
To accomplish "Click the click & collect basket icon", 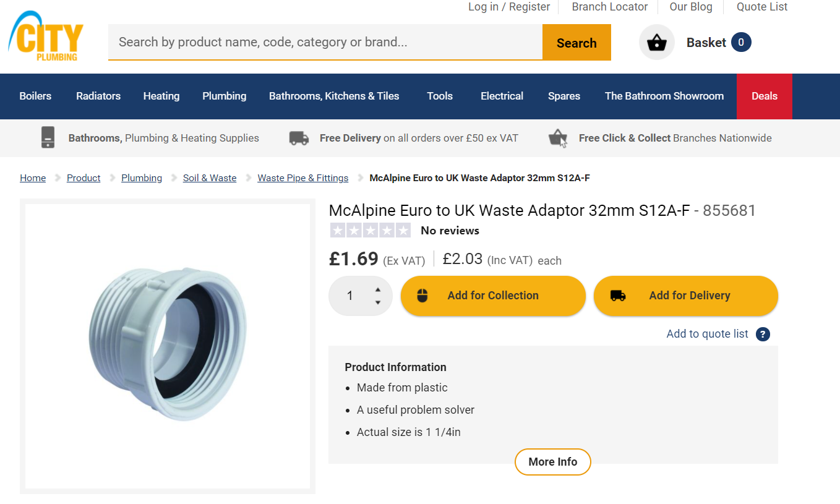I will (558, 138).
